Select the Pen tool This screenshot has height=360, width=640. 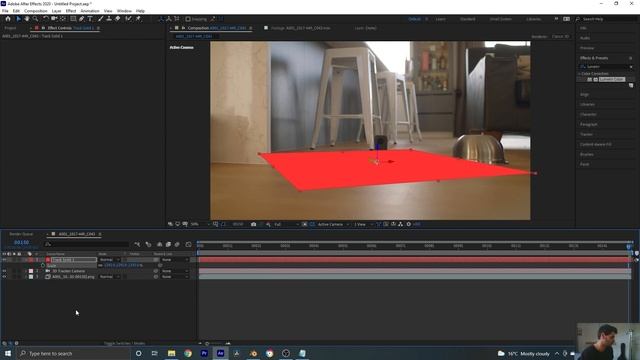pyautogui.click(x=82, y=19)
